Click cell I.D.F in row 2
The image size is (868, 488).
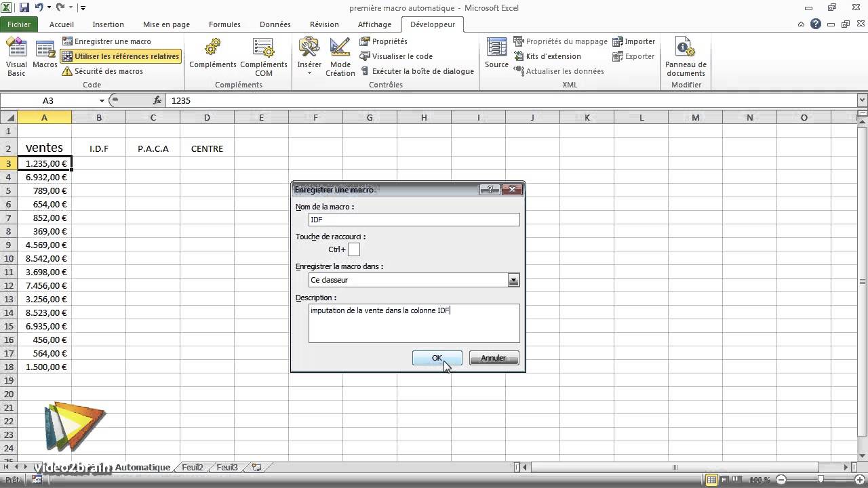pos(98,148)
